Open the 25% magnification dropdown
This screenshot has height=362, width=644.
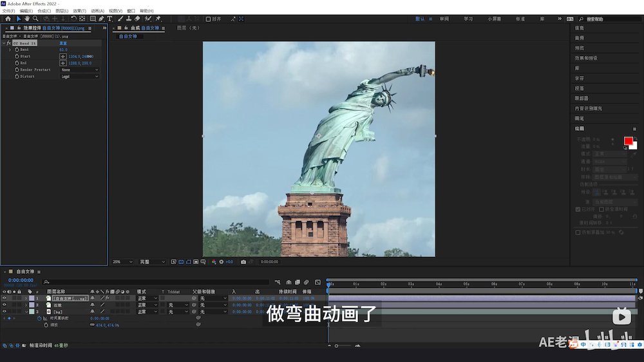pos(122,262)
